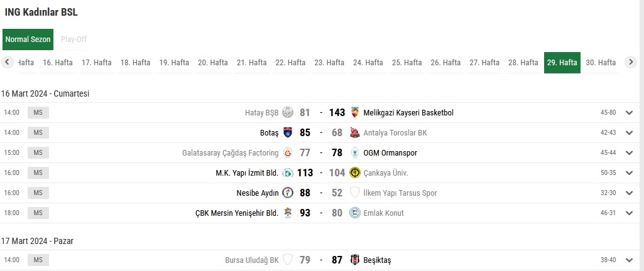
Task: Expand the Bursa Uludağ vs Beşiktaş match row
Action: (x=629, y=260)
